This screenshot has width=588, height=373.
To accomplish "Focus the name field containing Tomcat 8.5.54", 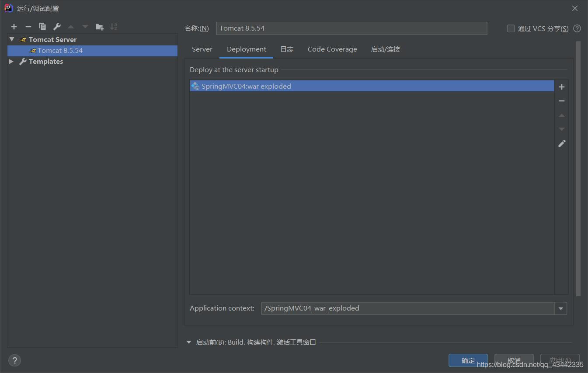I will point(351,28).
